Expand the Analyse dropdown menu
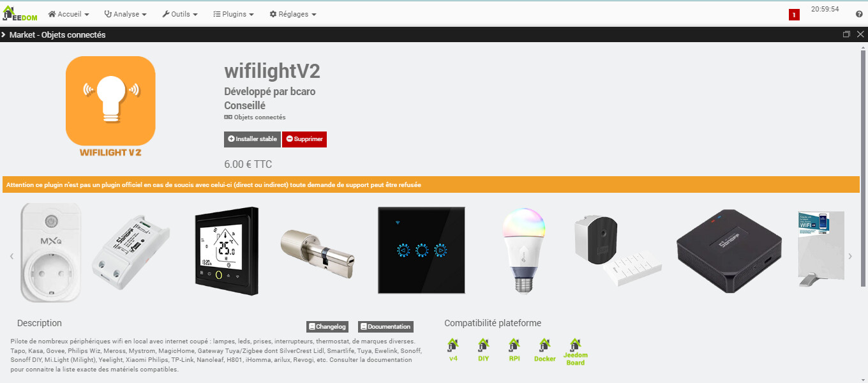 tap(125, 14)
